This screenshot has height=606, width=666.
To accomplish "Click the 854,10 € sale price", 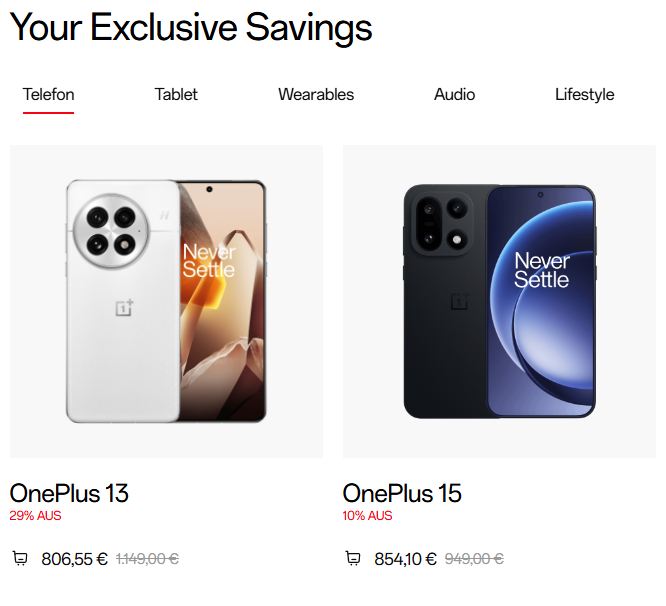I will coord(405,559).
